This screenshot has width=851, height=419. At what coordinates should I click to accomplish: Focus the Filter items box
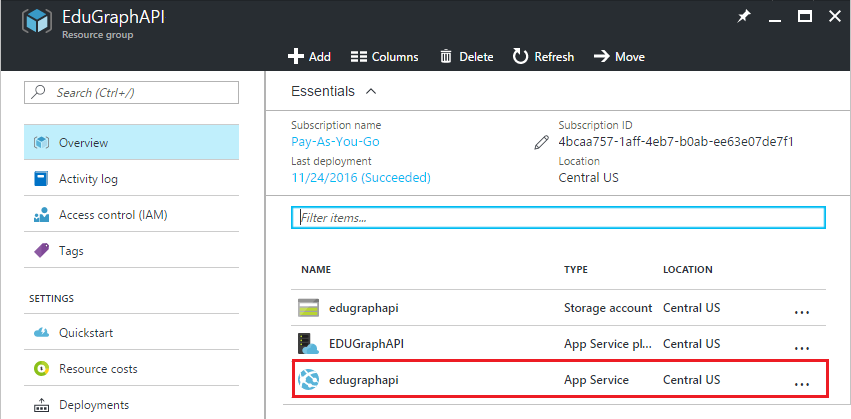[558, 218]
